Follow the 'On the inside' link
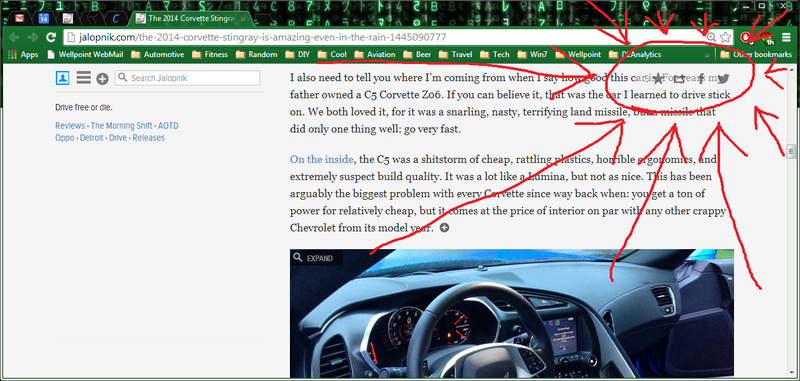The height and width of the screenshot is (381, 800). (321, 159)
